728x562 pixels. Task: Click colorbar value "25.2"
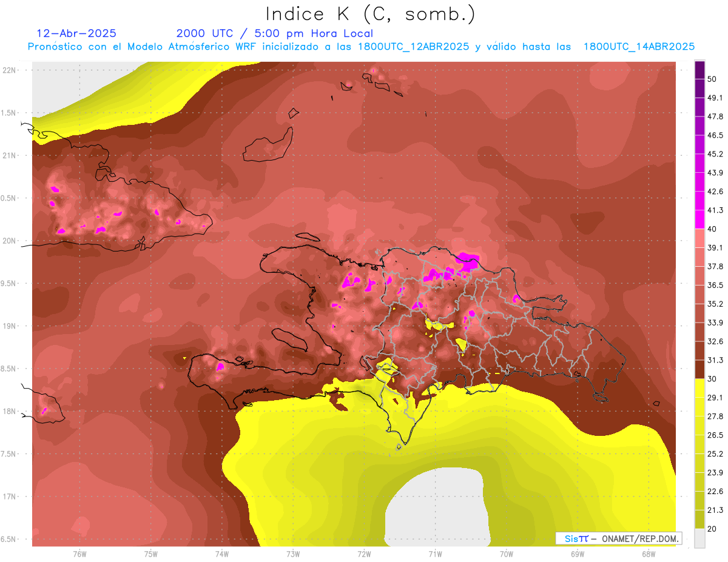pos(715,453)
